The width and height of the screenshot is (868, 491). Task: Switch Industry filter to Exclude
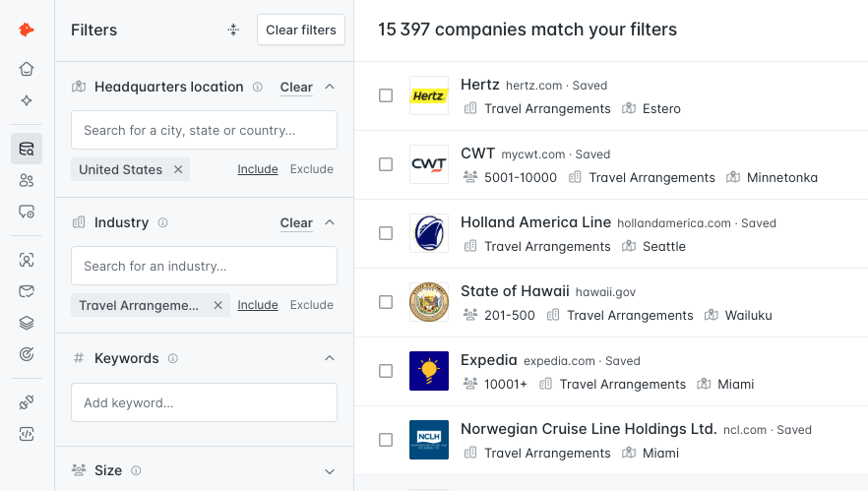pyautogui.click(x=312, y=305)
